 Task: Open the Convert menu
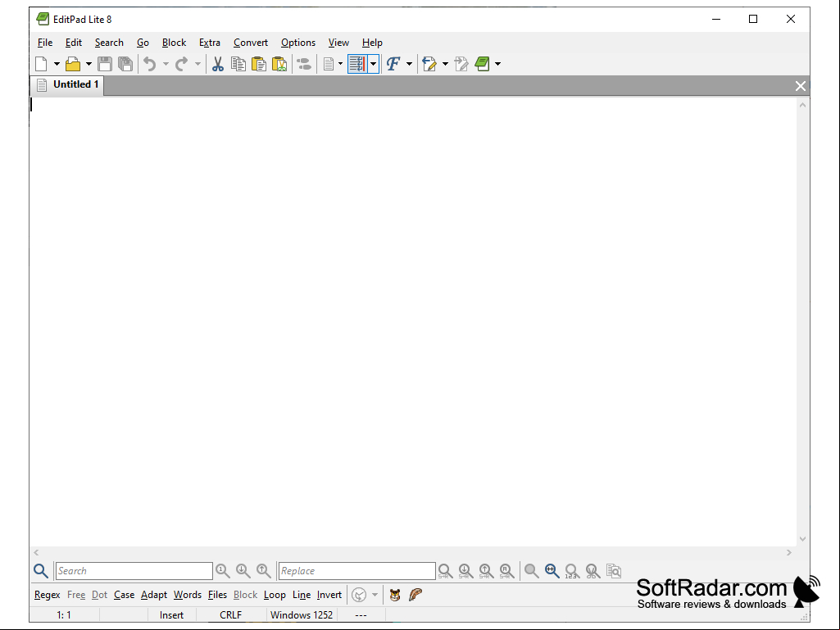[x=251, y=43]
